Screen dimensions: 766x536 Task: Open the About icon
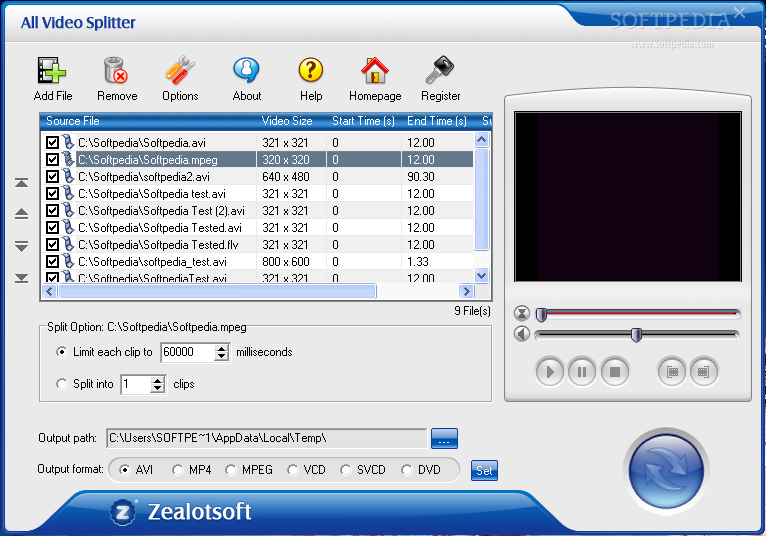click(246, 70)
